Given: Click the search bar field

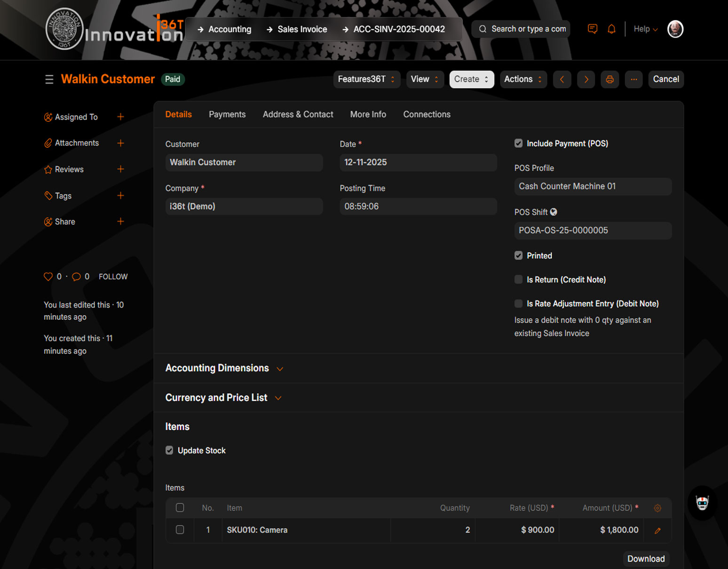Looking at the screenshot, I should click(x=521, y=29).
